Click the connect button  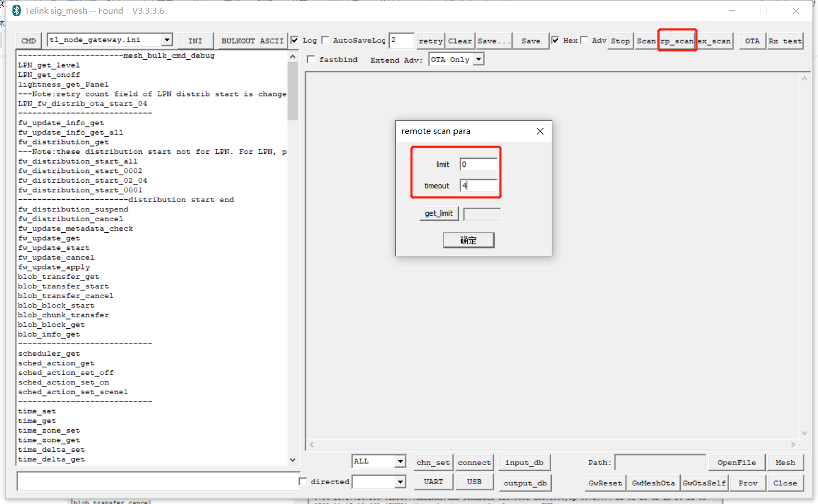(x=474, y=462)
